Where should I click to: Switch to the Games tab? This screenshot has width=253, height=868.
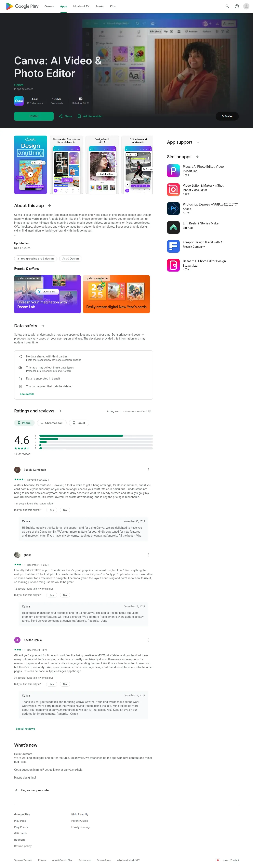(49, 6)
